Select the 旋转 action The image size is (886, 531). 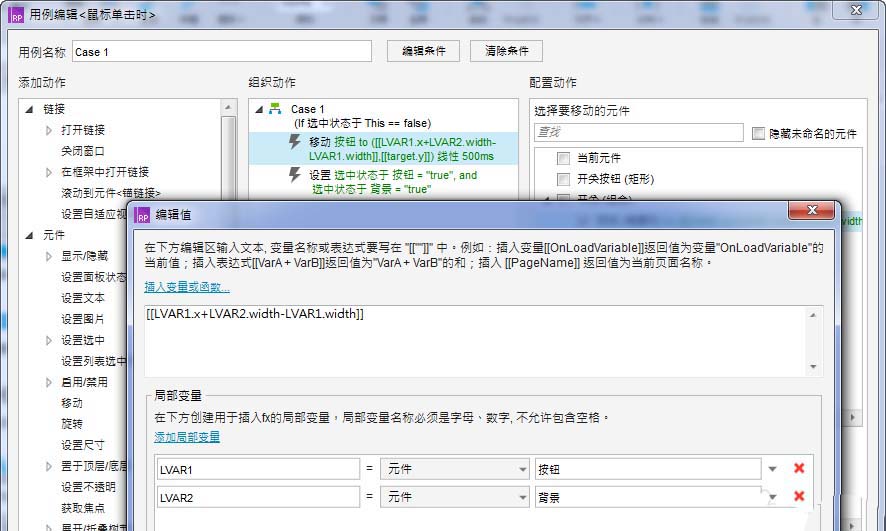tap(72, 424)
